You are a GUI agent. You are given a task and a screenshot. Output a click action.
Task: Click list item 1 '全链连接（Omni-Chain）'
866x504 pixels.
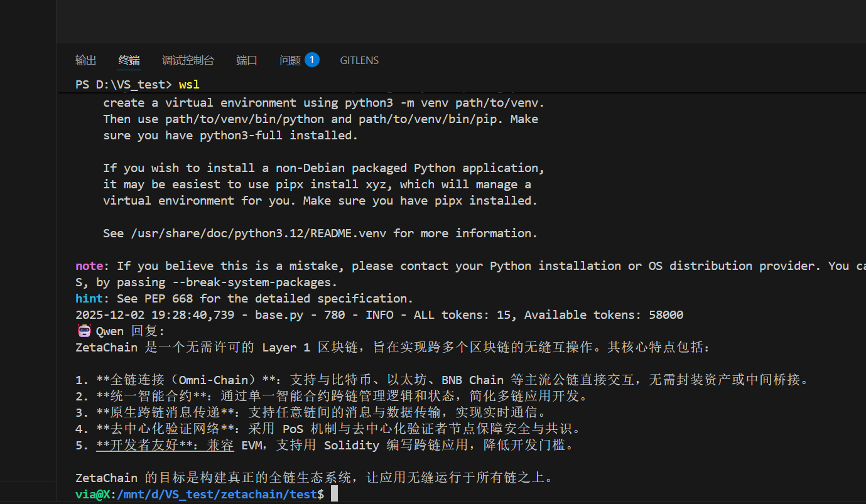443,380
